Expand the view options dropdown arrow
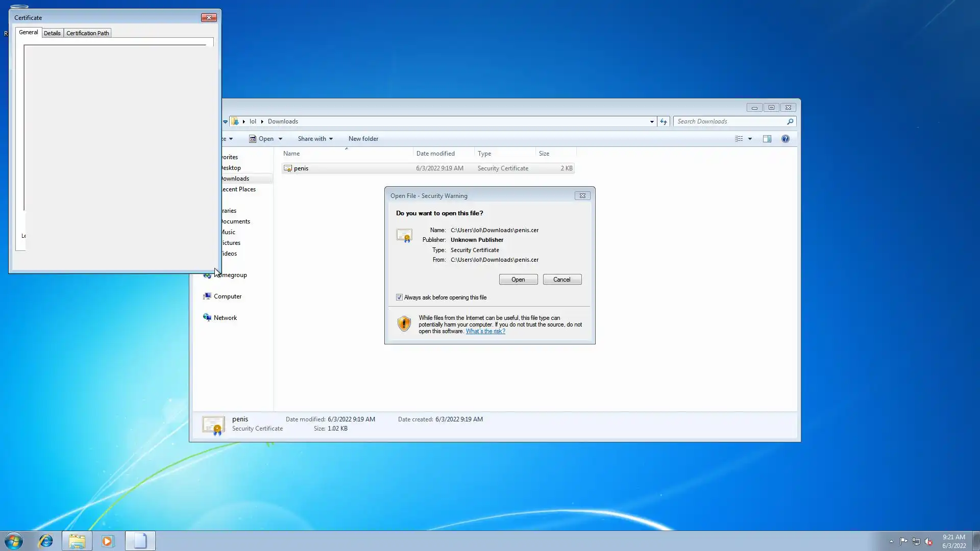The width and height of the screenshot is (980, 551). click(x=750, y=139)
